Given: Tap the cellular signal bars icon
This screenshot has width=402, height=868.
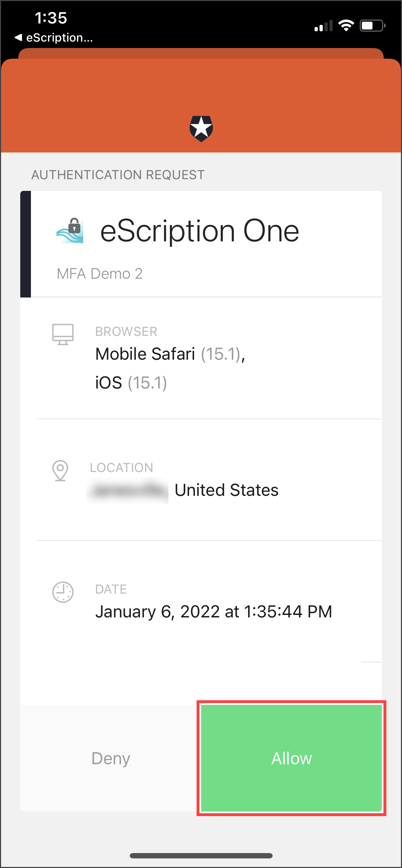Looking at the screenshot, I should (x=323, y=26).
